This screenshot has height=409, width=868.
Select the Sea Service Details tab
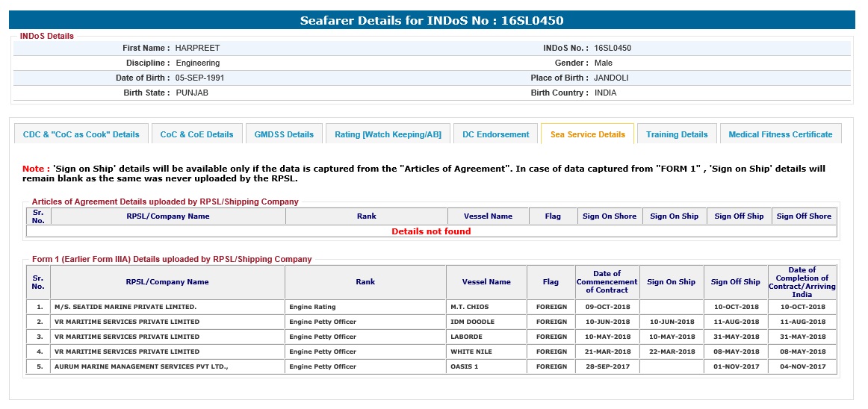[587, 134]
